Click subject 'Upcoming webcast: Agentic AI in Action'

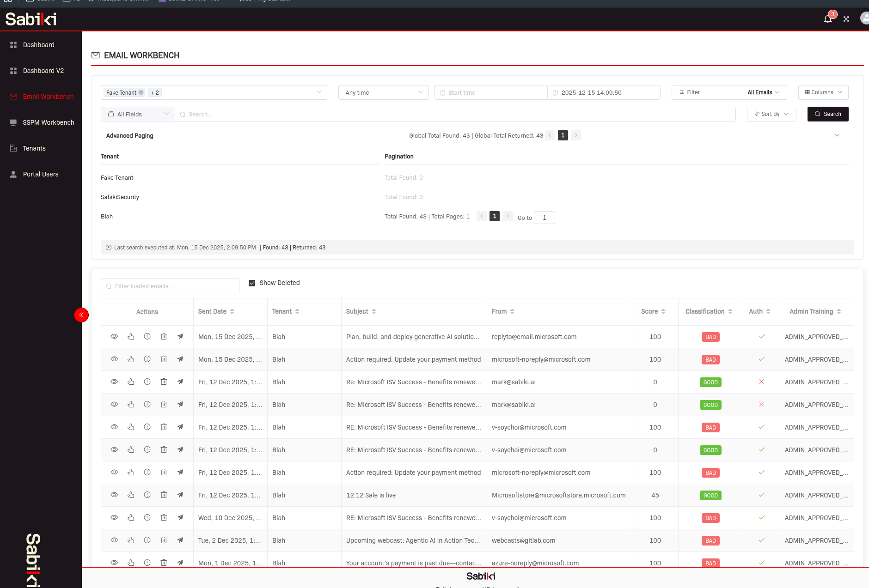pyautogui.click(x=413, y=540)
